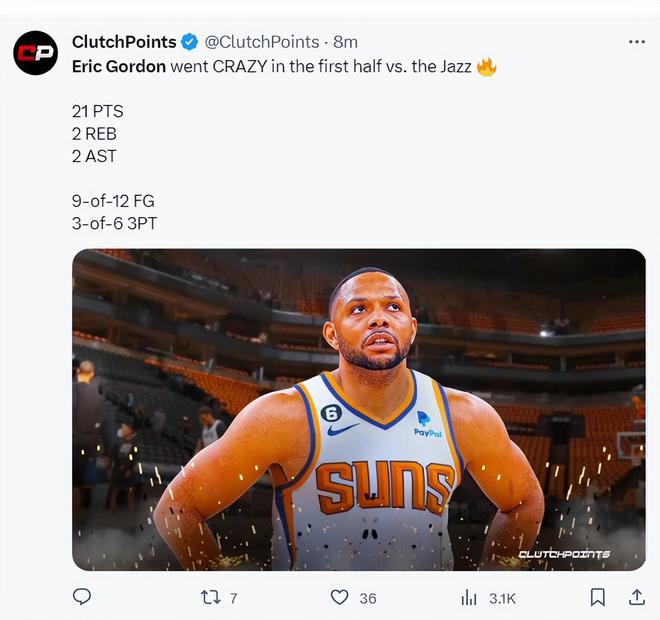Image resolution: width=660 pixels, height=620 pixels.
Task: Open the ClutchPoints profile avatar
Action: tap(36, 54)
